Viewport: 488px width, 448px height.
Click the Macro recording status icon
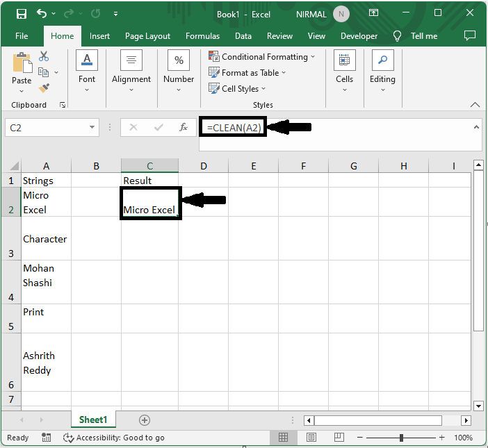point(47,438)
